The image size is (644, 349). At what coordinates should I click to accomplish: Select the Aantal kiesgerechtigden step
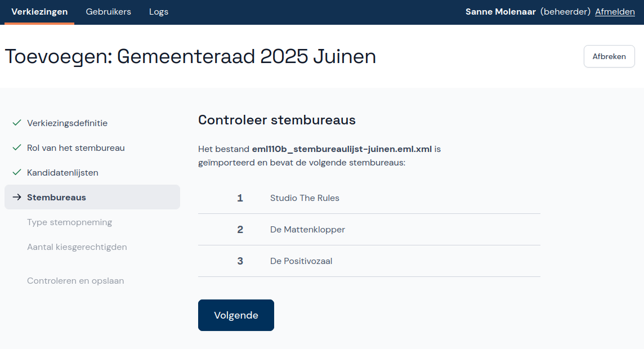[x=77, y=247]
